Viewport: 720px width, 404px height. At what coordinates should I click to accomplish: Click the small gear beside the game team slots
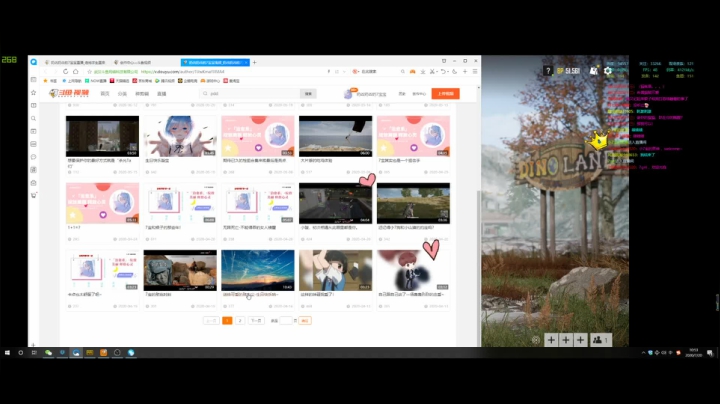[535, 340]
